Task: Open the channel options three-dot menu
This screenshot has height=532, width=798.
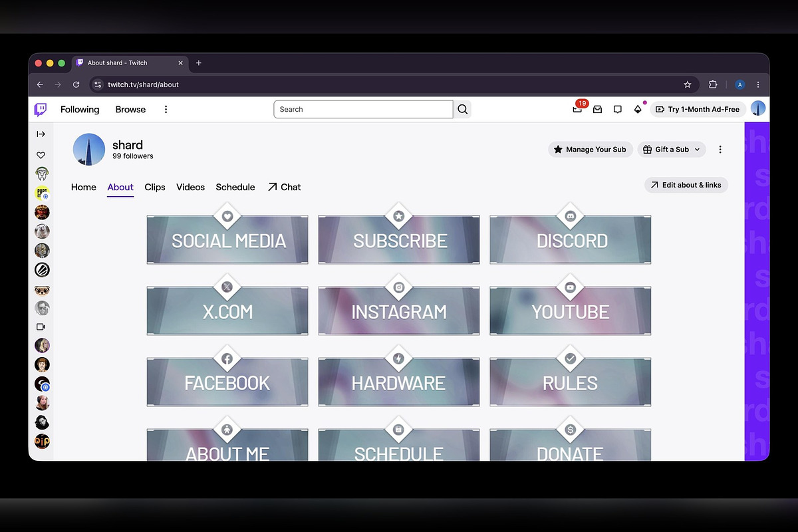Action: (720, 150)
